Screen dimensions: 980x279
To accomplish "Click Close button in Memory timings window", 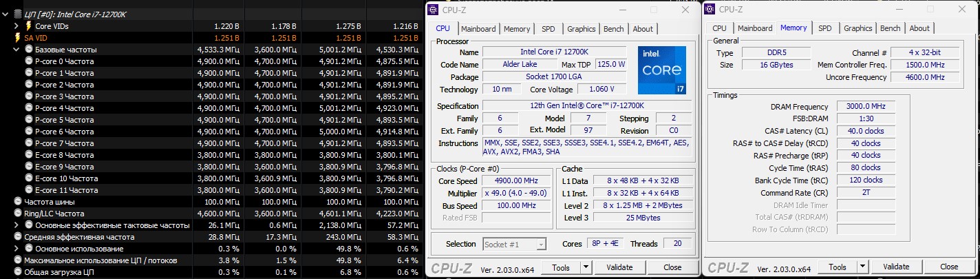I will point(949,267).
